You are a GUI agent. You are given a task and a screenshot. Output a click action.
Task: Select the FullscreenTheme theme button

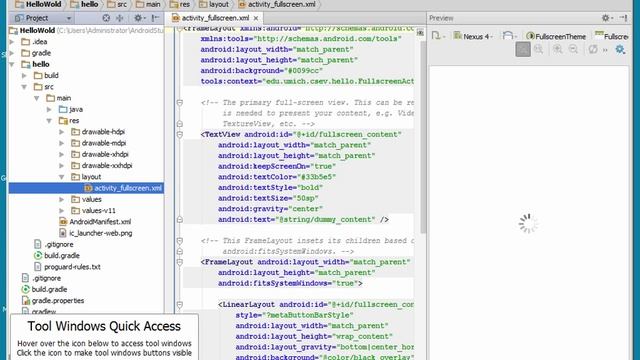(x=556, y=36)
